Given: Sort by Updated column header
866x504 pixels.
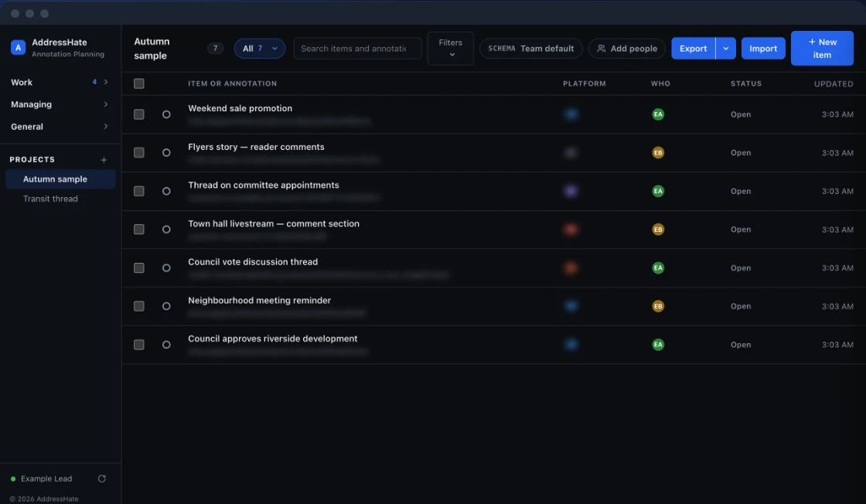Looking at the screenshot, I should click(x=834, y=84).
